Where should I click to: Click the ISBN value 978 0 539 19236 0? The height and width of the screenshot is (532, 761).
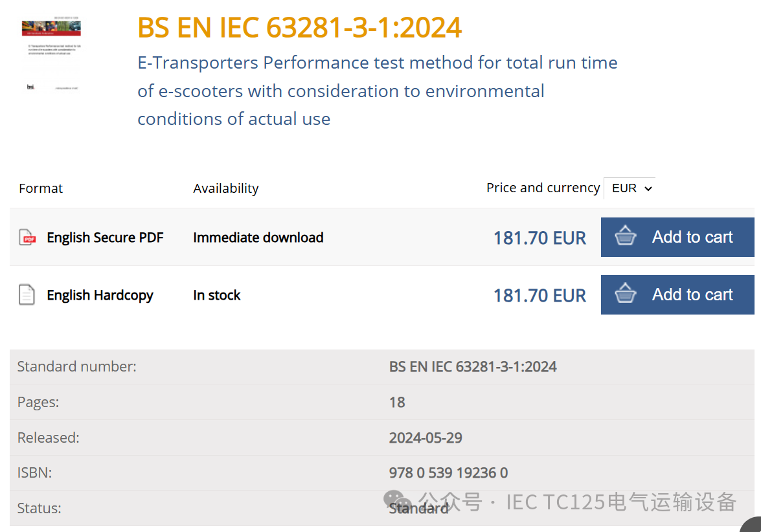(x=448, y=473)
